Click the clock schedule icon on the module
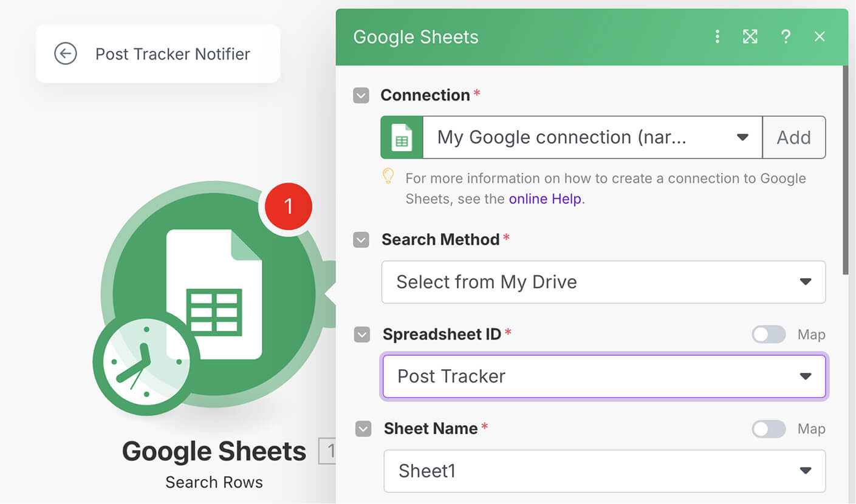The width and height of the screenshot is (856, 504). pos(146,363)
